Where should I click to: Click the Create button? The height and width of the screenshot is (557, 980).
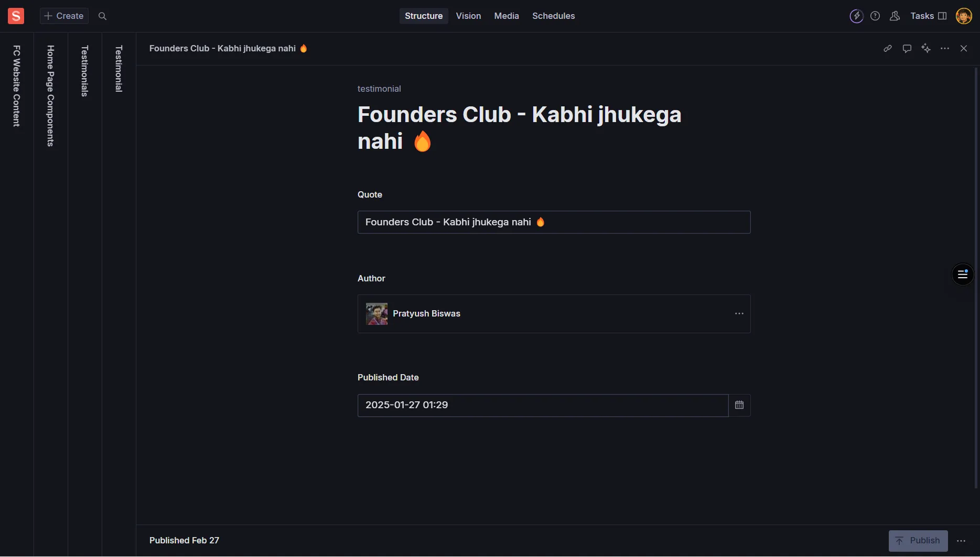point(64,16)
